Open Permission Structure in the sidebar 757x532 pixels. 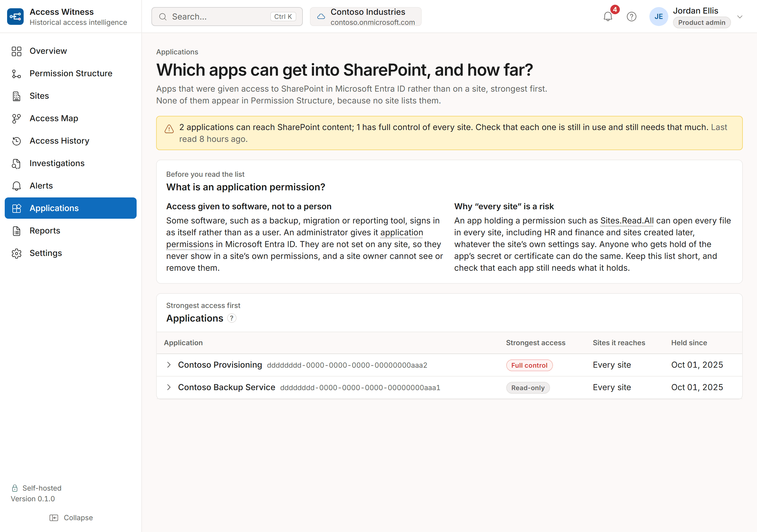click(x=71, y=74)
